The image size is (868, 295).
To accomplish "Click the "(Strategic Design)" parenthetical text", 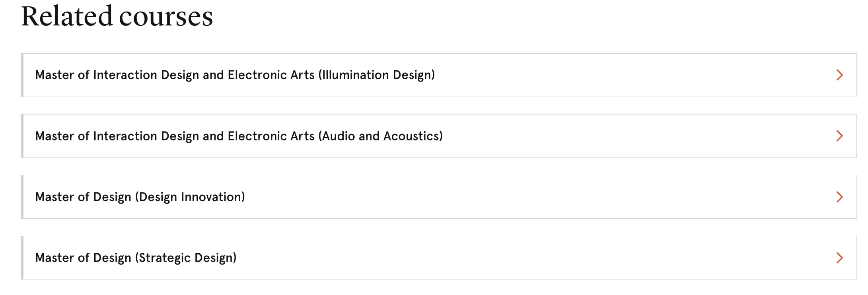I will coord(186,258).
